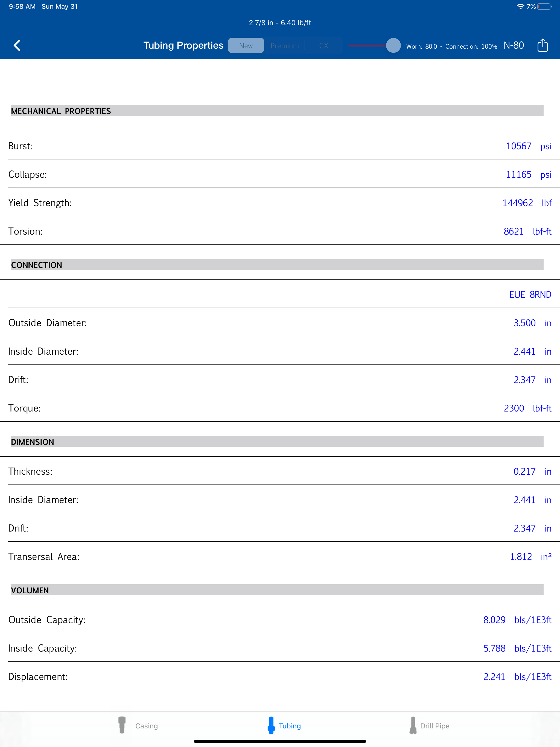Screen dimensions: 560x747
Task: Tap the Burst value 10567
Action: pos(518,146)
